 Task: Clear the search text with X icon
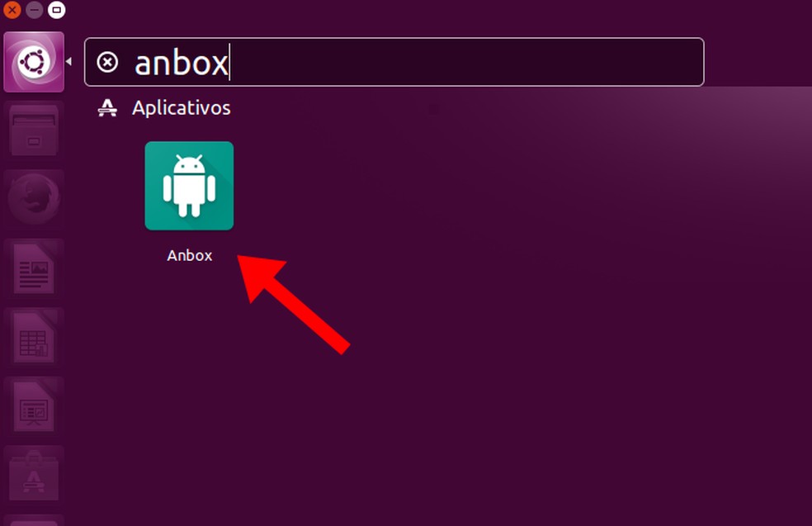coord(107,62)
